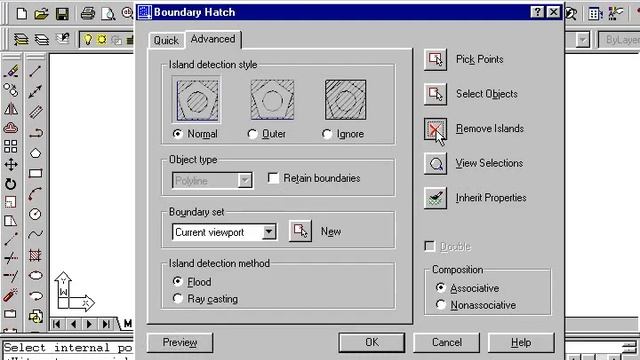
Task: Enable the Retain boundaries checkbox
Action: click(x=273, y=178)
